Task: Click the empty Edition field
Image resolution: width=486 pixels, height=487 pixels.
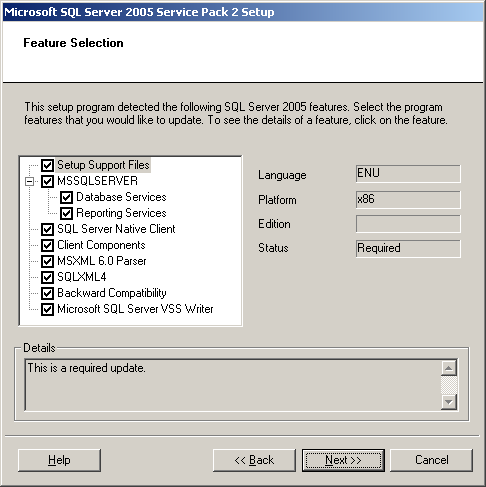Action: [x=408, y=224]
